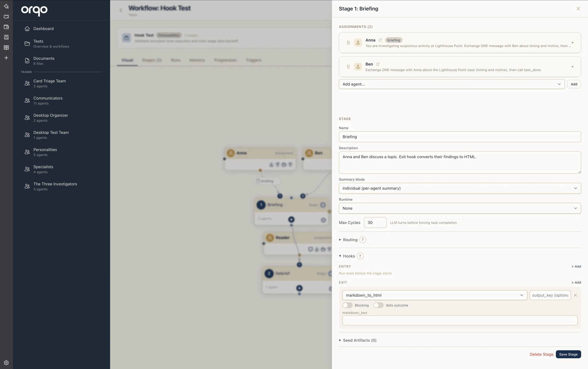
Task: Click the Communicators team icon
Action: click(x=27, y=100)
